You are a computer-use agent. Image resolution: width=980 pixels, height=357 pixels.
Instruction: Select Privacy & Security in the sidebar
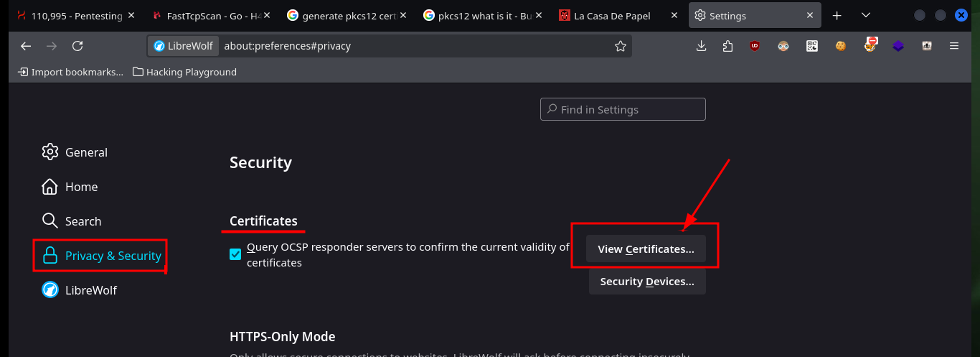tap(100, 256)
